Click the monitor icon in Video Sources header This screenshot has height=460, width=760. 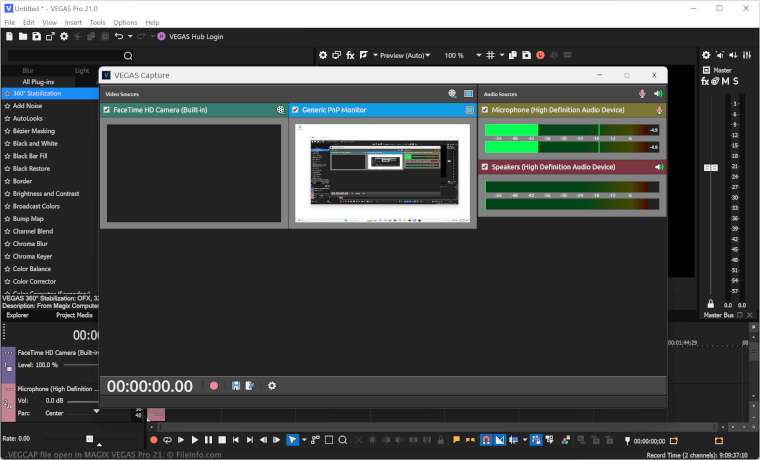(468, 94)
